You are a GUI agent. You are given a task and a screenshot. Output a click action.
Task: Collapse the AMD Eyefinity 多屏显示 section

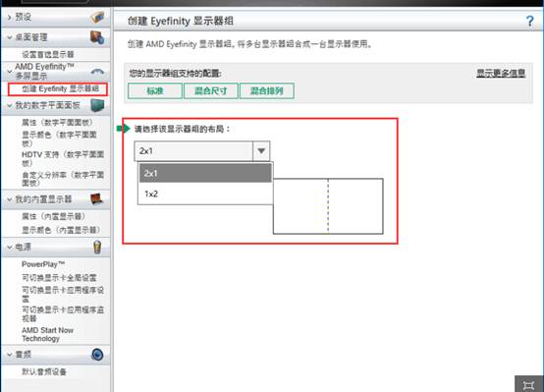pos(10,71)
